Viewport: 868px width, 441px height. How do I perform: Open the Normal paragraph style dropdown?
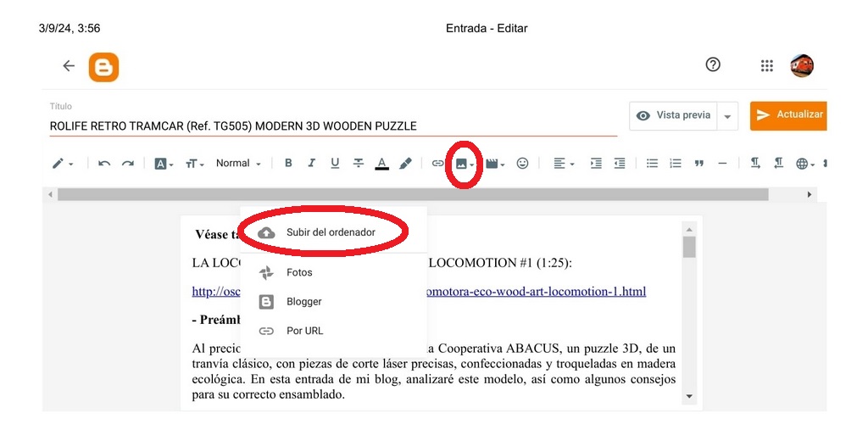point(238,164)
